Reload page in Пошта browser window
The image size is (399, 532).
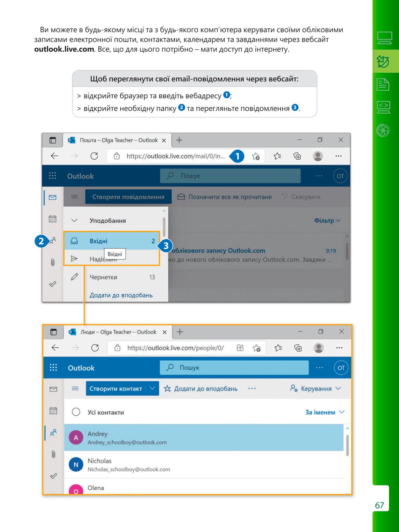(94, 156)
